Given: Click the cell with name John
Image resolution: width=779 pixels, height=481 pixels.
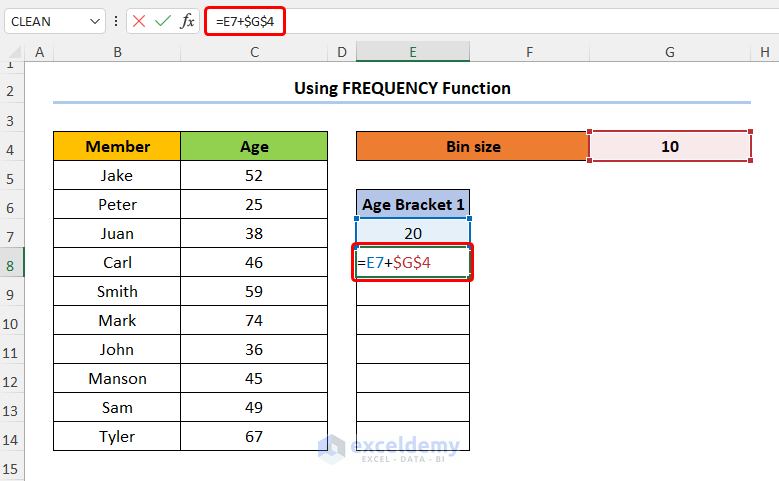Looking at the screenshot, I should coord(117,349).
